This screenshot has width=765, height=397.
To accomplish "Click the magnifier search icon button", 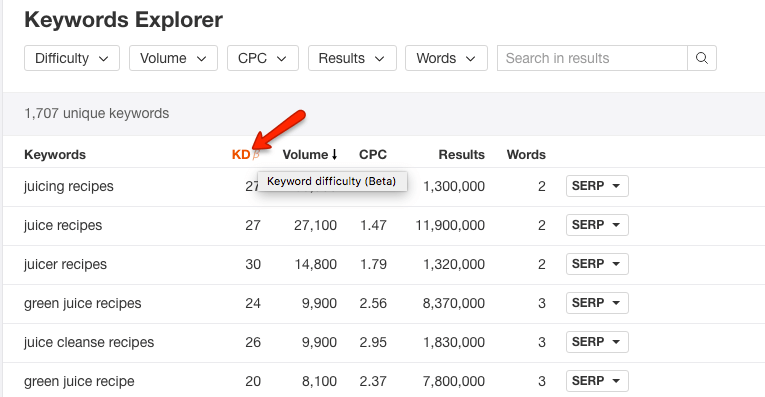I will click(x=702, y=58).
